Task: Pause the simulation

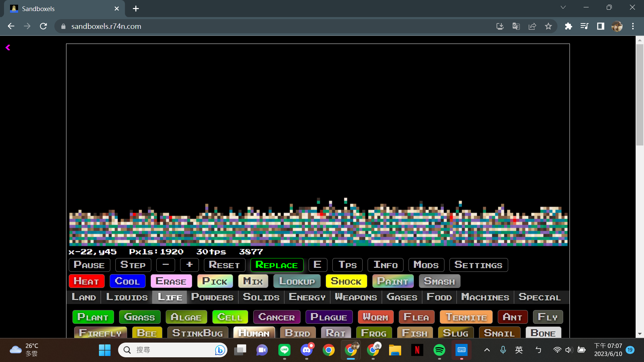Action: pos(89,265)
